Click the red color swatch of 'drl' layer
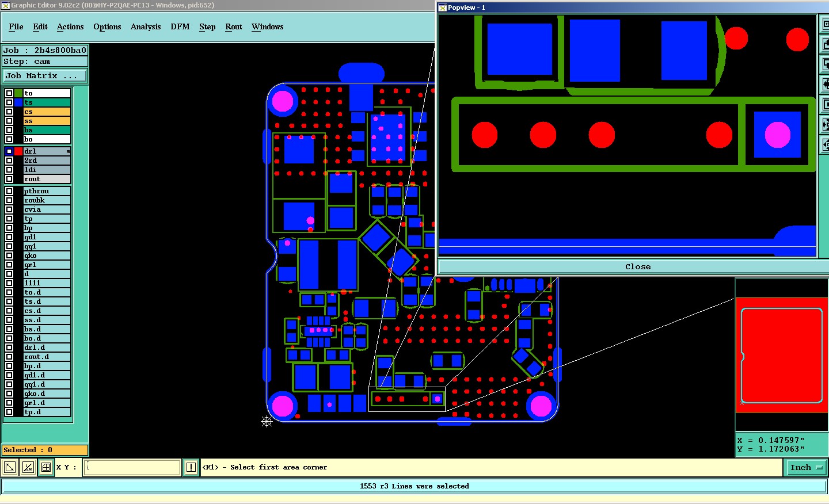Image resolution: width=829 pixels, height=504 pixels. coord(18,151)
